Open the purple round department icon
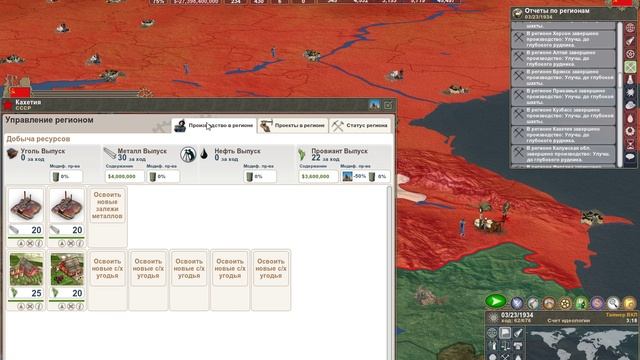The image size is (640, 360). (x=597, y=303)
